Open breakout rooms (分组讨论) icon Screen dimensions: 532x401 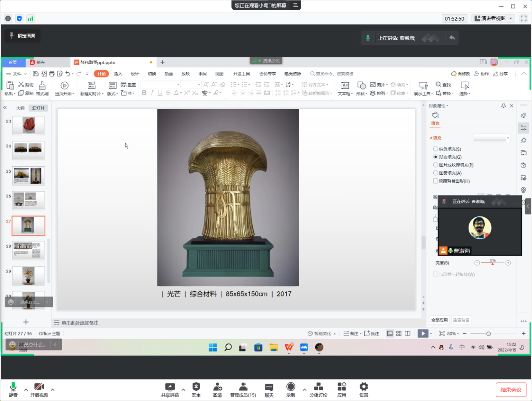click(318, 387)
